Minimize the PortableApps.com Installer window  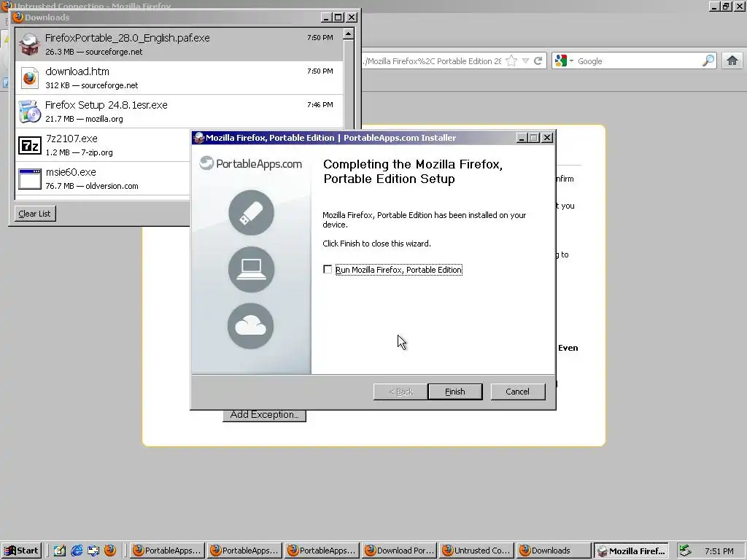tap(521, 138)
